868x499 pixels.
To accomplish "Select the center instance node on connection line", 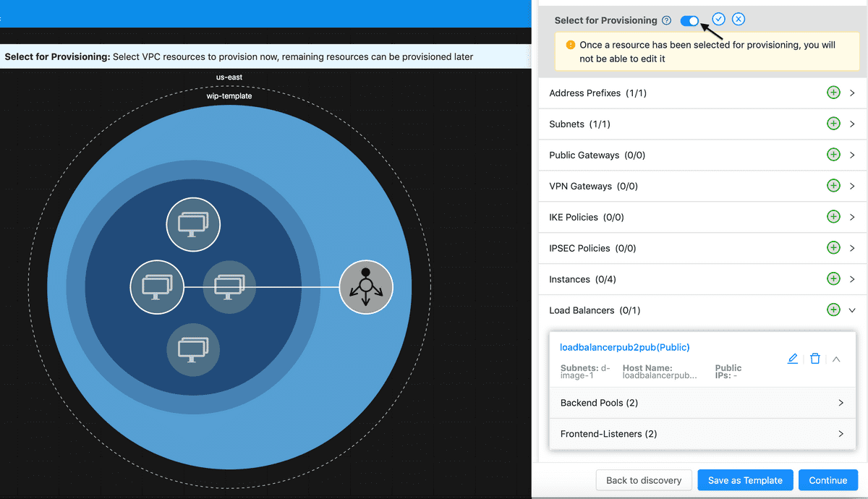I will click(x=229, y=287).
